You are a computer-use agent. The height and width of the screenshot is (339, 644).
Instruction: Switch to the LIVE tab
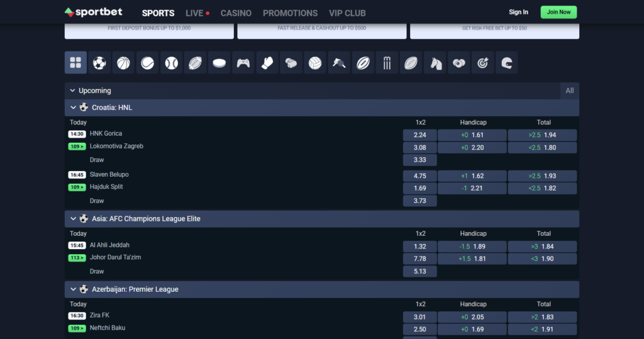pos(197,13)
